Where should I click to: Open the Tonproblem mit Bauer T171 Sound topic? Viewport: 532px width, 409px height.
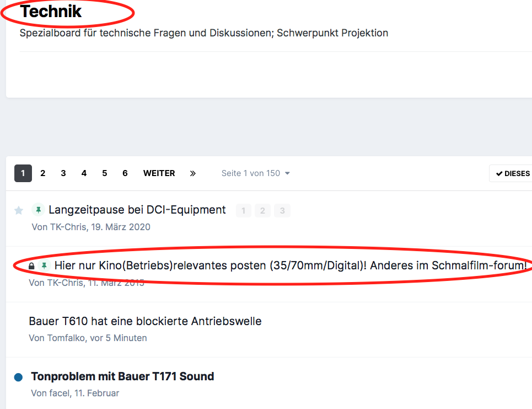(122, 376)
